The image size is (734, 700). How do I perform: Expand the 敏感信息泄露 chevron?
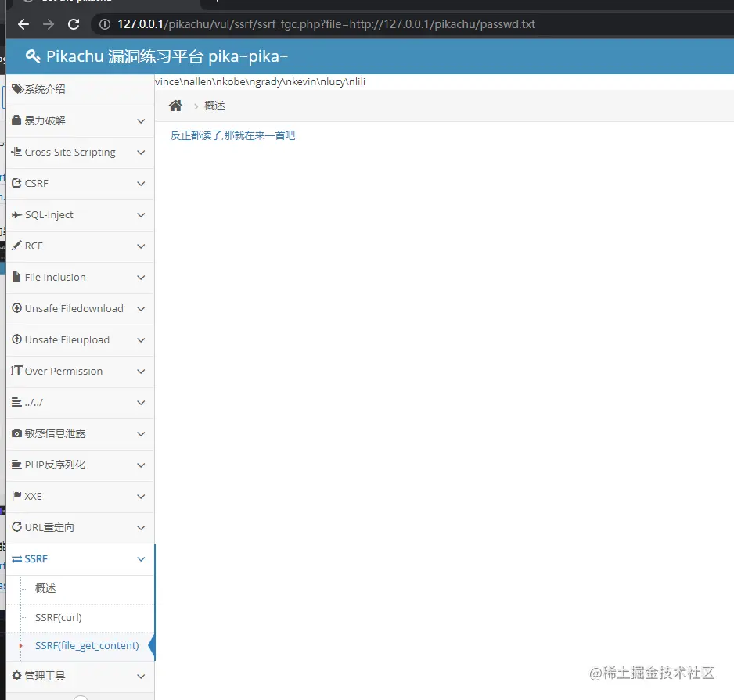coord(141,434)
